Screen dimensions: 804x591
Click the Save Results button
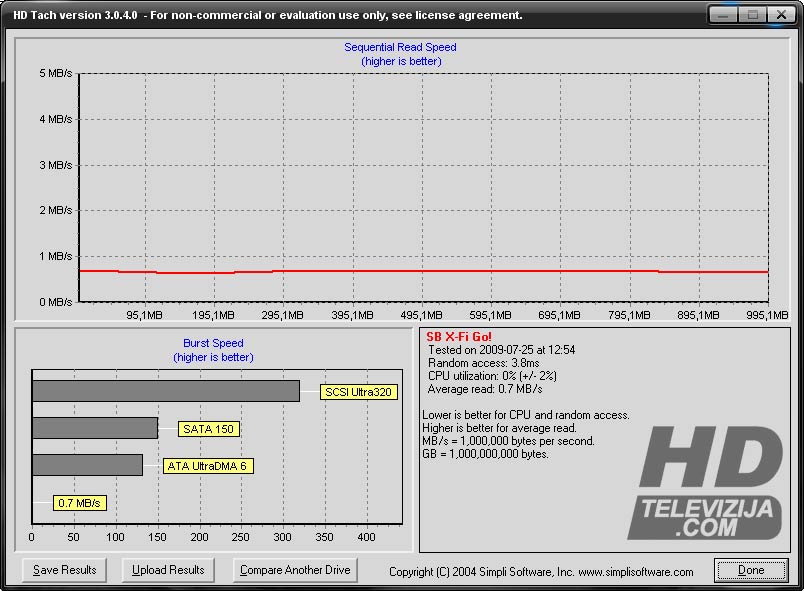65,570
